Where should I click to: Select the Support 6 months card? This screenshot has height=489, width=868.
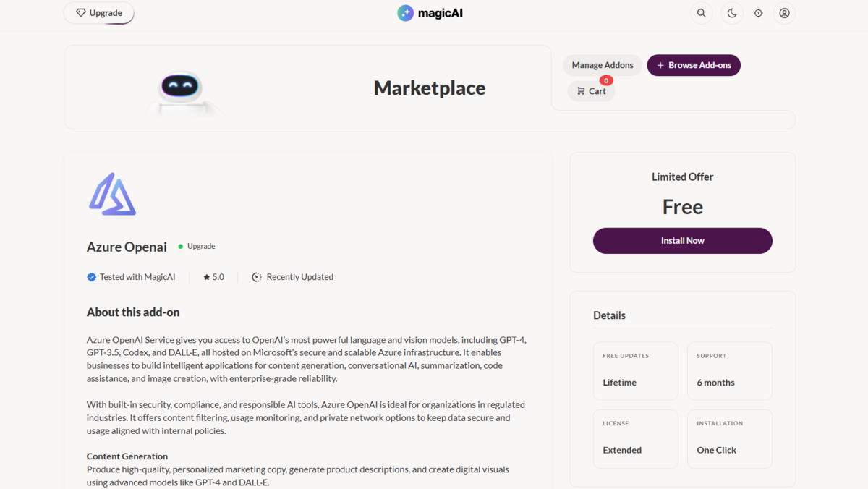(730, 371)
